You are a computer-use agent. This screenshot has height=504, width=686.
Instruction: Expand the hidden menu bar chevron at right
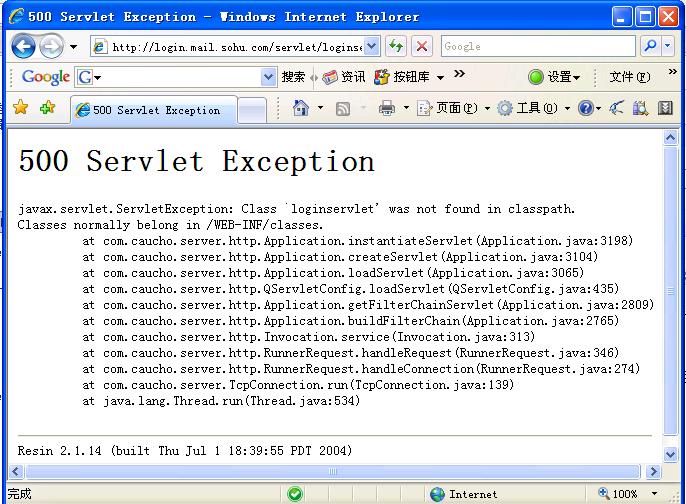(672, 71)
